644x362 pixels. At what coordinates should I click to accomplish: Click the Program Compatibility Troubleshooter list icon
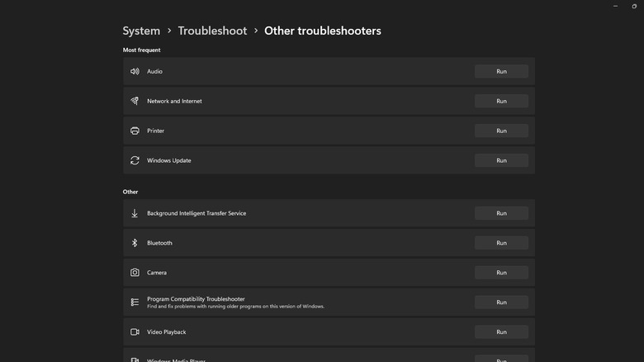135,302
